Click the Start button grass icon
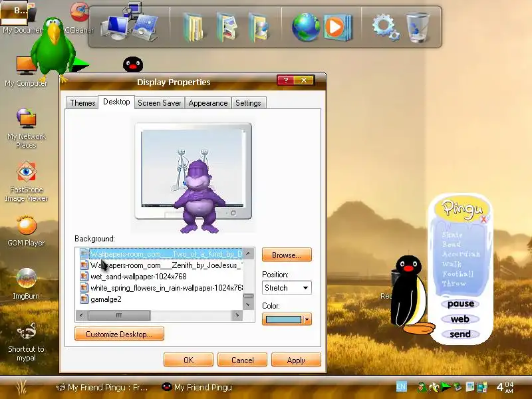The height and width of the screenshot is (399, 532). click(x=22, y=387)
